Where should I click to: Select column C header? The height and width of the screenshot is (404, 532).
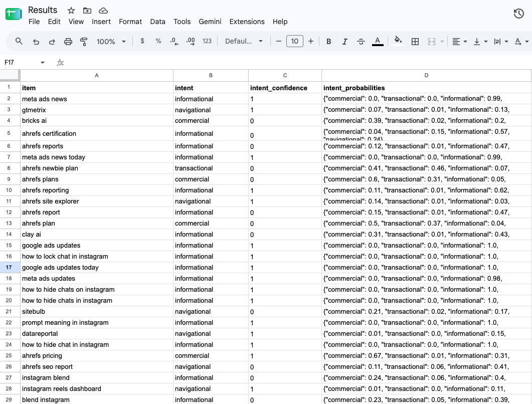tap(285, 75)
